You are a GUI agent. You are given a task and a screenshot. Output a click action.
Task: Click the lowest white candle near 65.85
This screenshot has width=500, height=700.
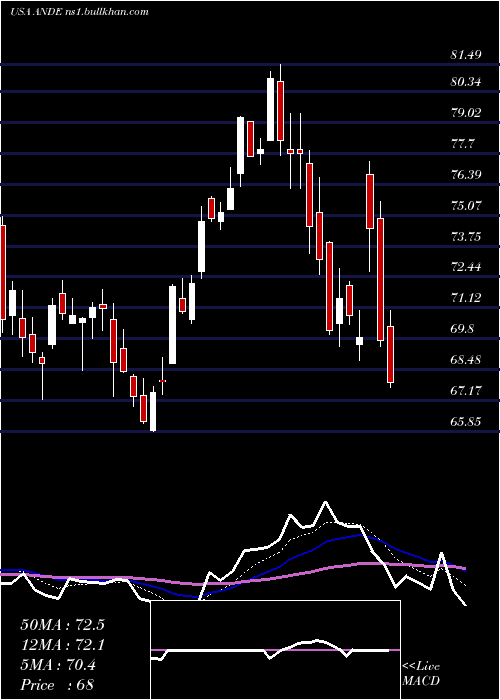[153, 411]
